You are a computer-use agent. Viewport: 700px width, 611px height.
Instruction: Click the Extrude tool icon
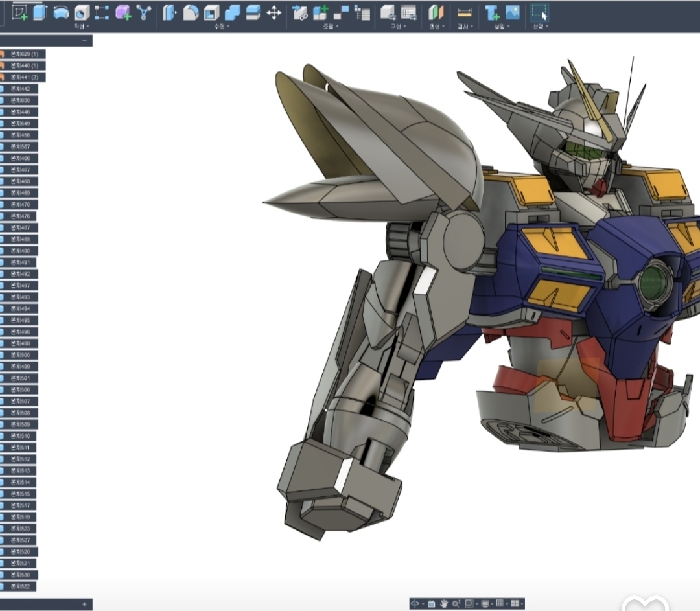coord(40,12)
